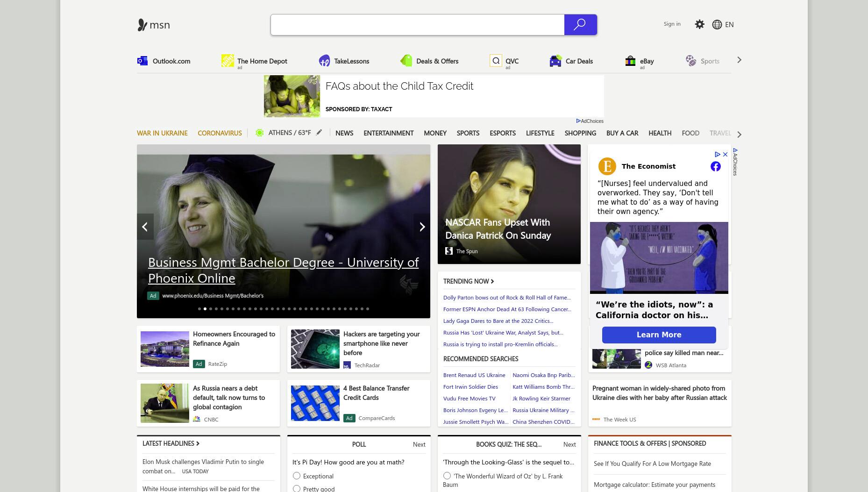
Task: Click the AdChoices triangle in The Economist ad
Action: tap(718, 154)
